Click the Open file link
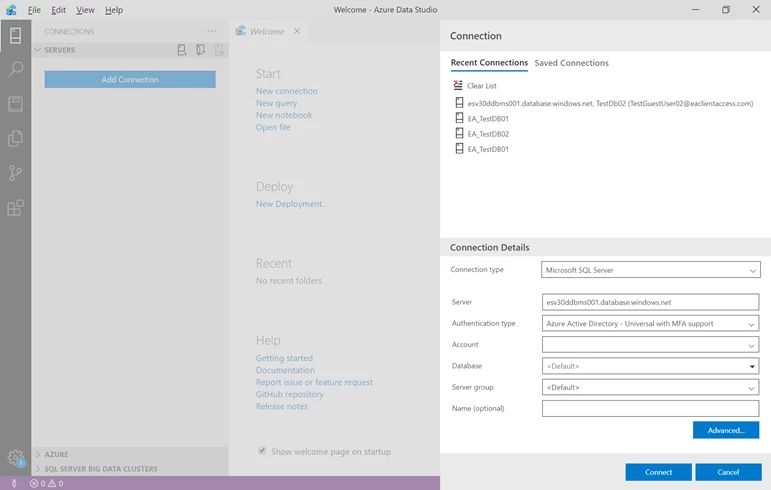This screenshot has height=490, width=771. coord(273,127)
